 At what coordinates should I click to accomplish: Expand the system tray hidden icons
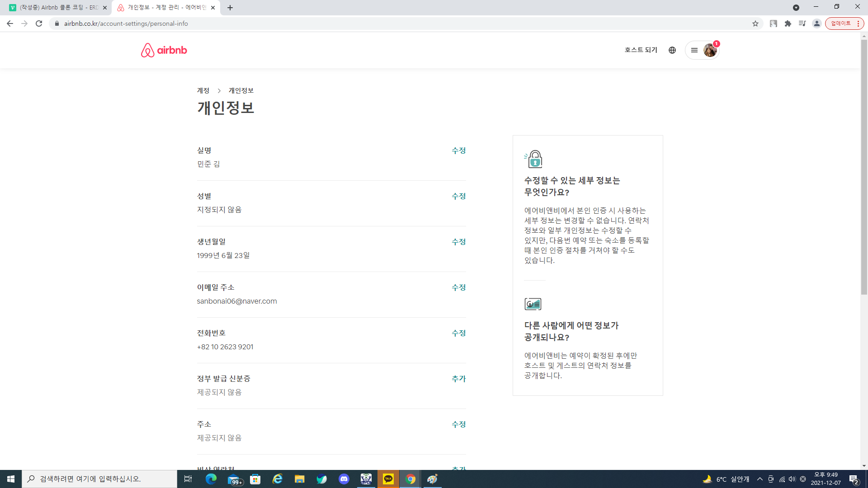tap(760, 479)
